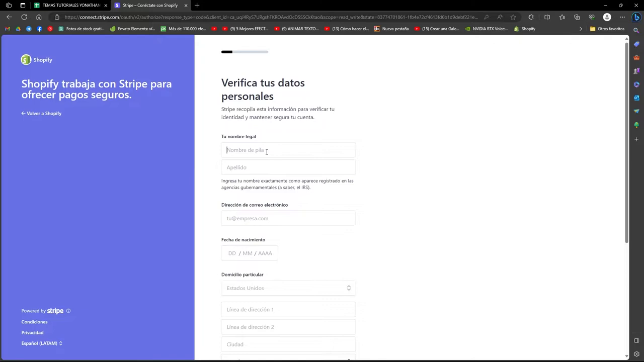The width and height of the screenshot is (644, 362).
Task: Open the (15) Crear una Gale... bookmark
Action: pos(437,29)
